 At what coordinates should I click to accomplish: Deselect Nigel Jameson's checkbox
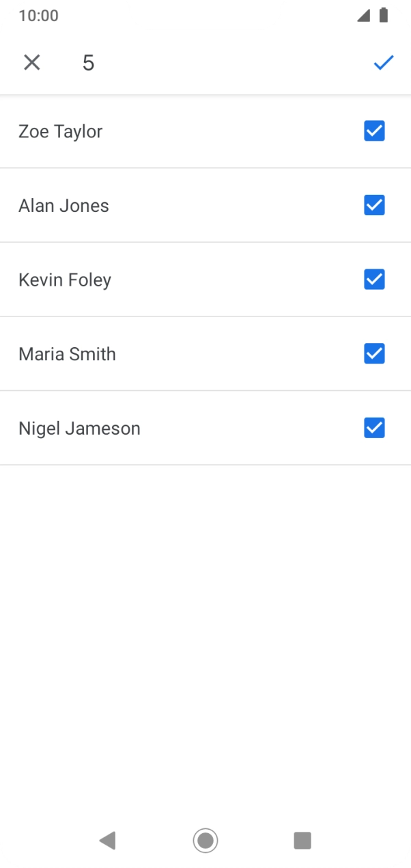coord(374,428)
